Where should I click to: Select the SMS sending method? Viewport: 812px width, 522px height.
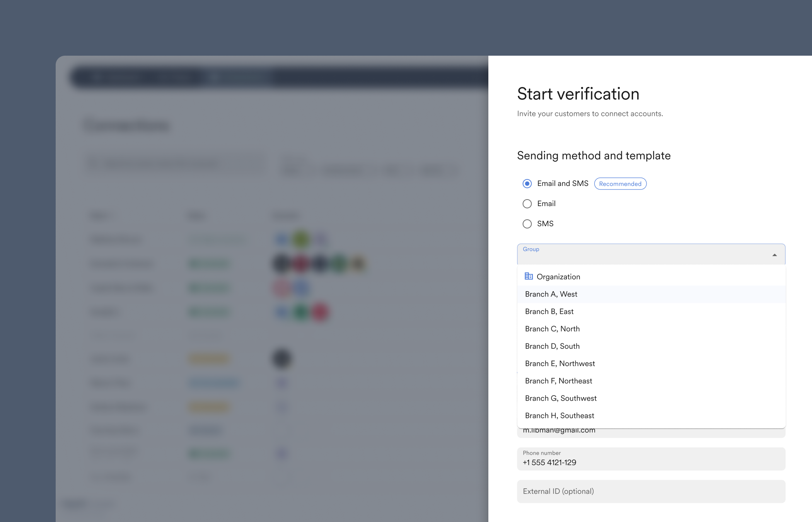point(527,224)
